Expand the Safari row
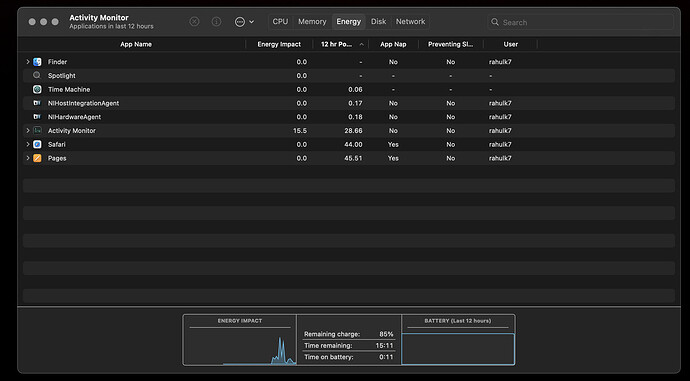 (x=28, y=144)
